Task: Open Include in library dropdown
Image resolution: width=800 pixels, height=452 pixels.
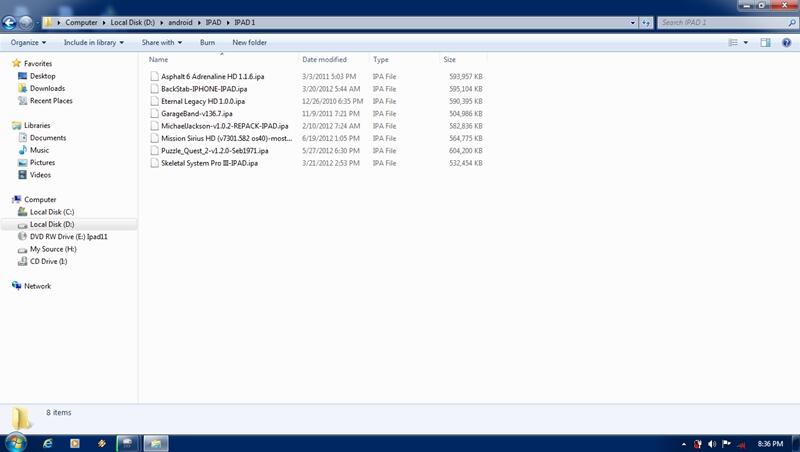Action: pyautogui.click(x=93, y=42)
